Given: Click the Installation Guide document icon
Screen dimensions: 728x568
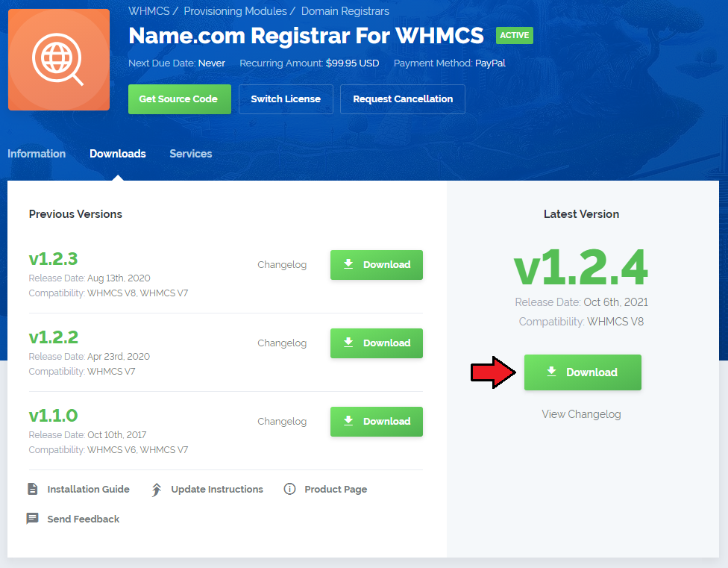Looking at the screenshot, I should point(33,489).
